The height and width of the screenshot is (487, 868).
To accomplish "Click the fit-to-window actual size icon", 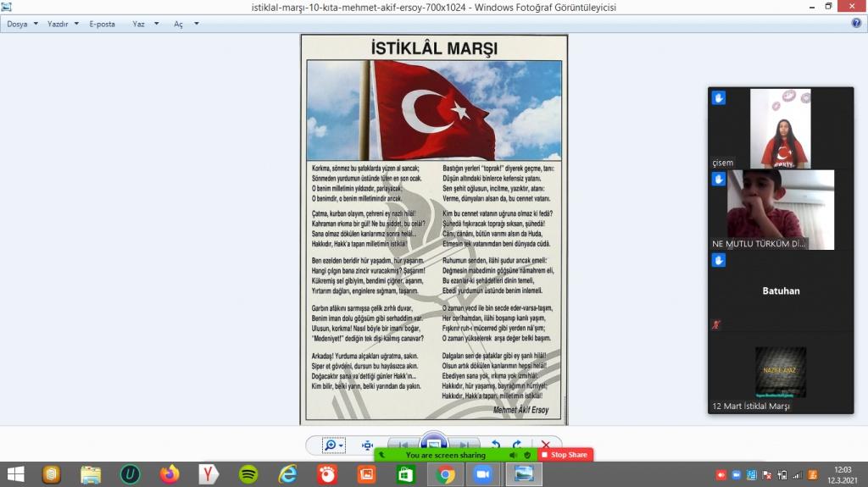I will pyautogui.click(x=367, y=445).
